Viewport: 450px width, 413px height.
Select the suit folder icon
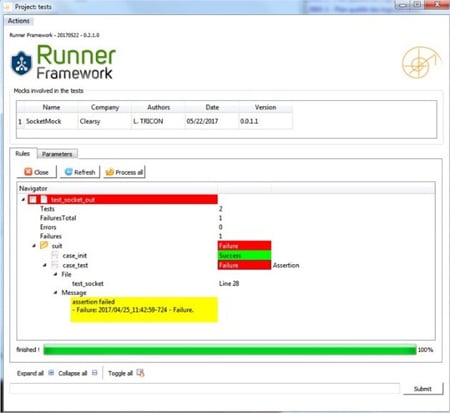click(x=44, y=245)
